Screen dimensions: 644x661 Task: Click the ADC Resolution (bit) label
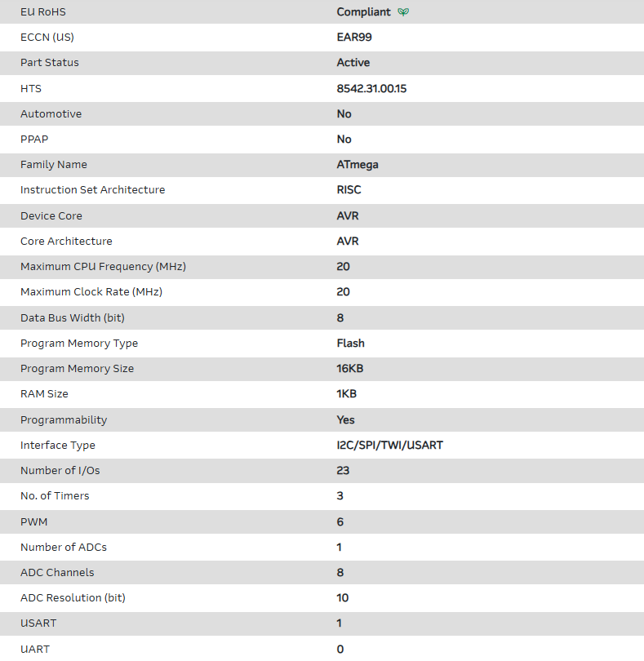(73, 598)
